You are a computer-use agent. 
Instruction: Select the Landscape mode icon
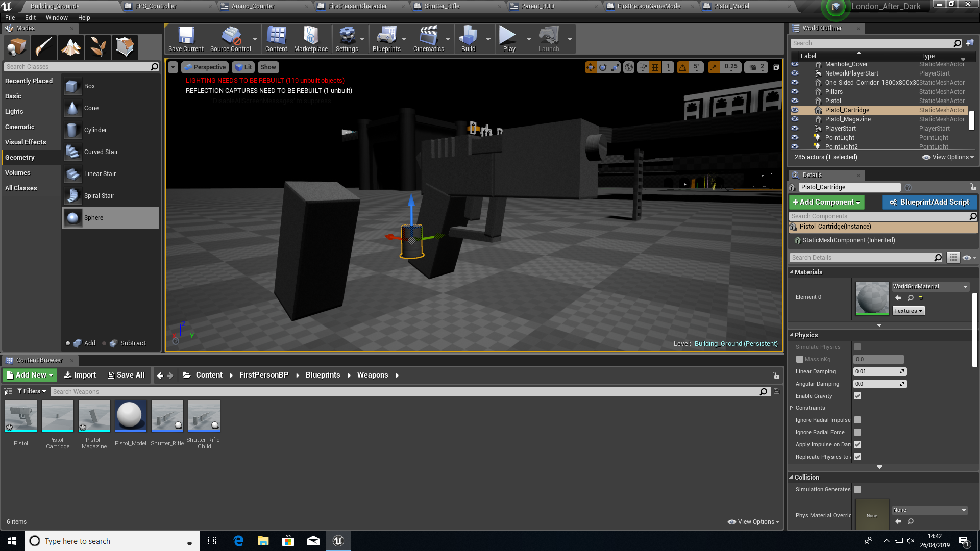point(71,47)
